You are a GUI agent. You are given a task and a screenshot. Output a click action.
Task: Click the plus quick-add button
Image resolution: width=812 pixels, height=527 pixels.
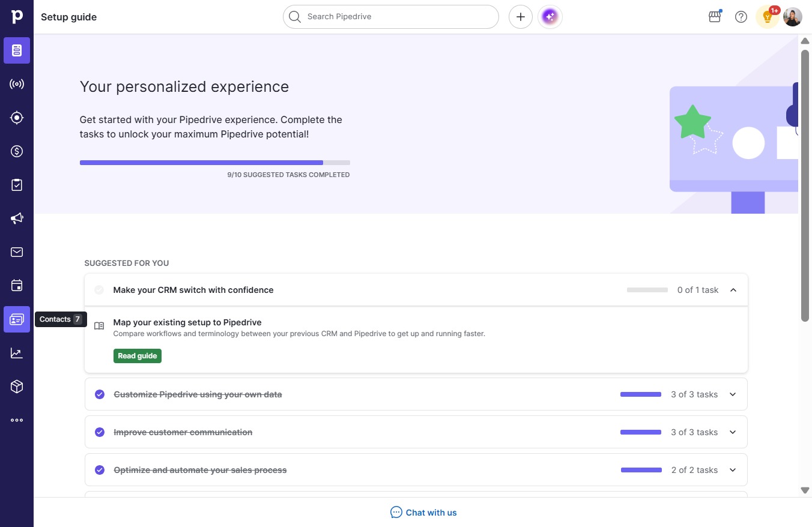(x=521, y=17)
